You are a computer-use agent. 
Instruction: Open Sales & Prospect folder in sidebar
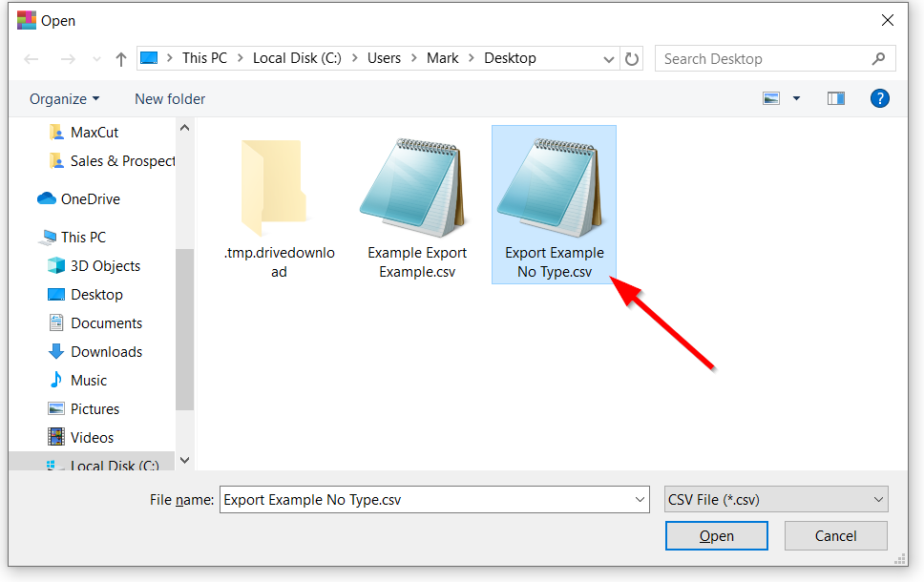pos(112,161)
